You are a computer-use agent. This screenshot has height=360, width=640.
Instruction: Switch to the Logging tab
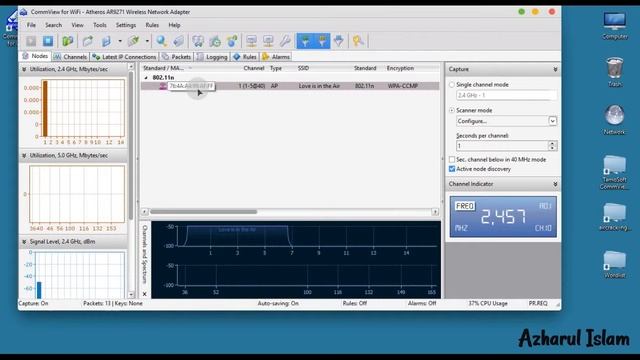tap(212, 57)
